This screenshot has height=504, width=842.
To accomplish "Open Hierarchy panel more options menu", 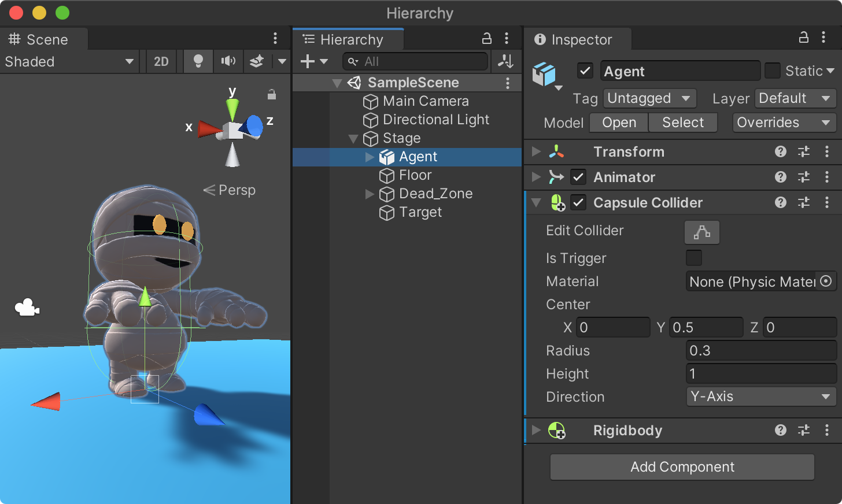I will [x=507, y=39].
